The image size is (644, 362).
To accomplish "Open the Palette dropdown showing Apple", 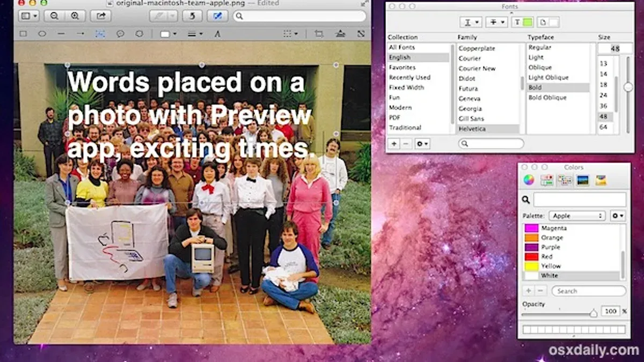I will click(x=577, y=216).
